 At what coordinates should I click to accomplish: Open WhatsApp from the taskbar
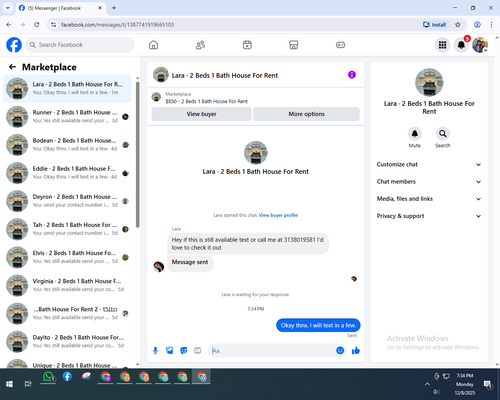[x=48, y=377]
